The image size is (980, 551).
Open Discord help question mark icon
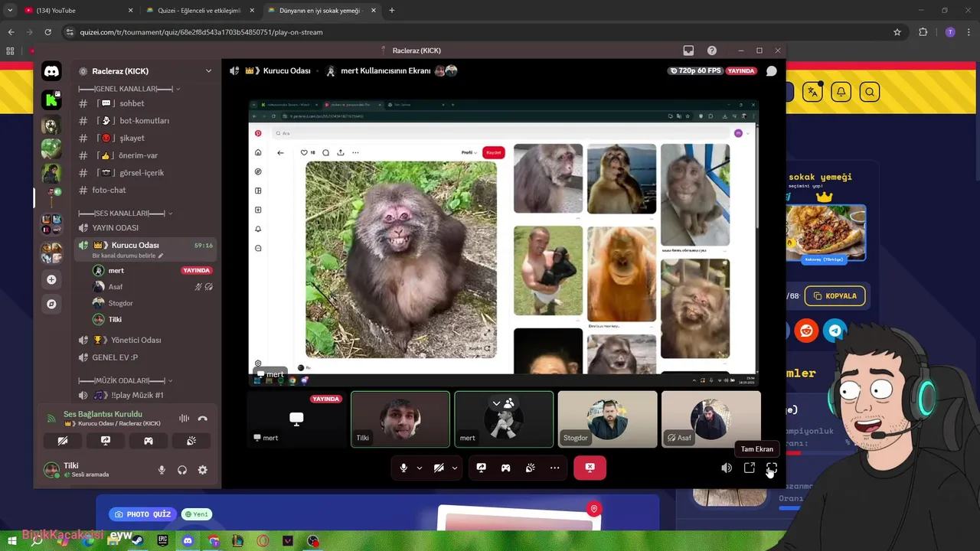[712, 51]
